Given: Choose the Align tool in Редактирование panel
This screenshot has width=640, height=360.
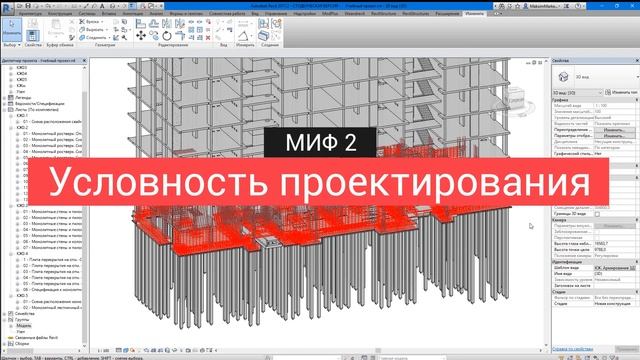Looking at the screenshot, I should [141, 24].
